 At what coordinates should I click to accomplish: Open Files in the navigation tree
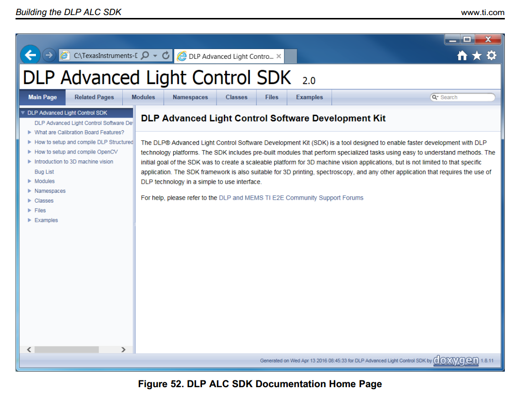[40, 211]
